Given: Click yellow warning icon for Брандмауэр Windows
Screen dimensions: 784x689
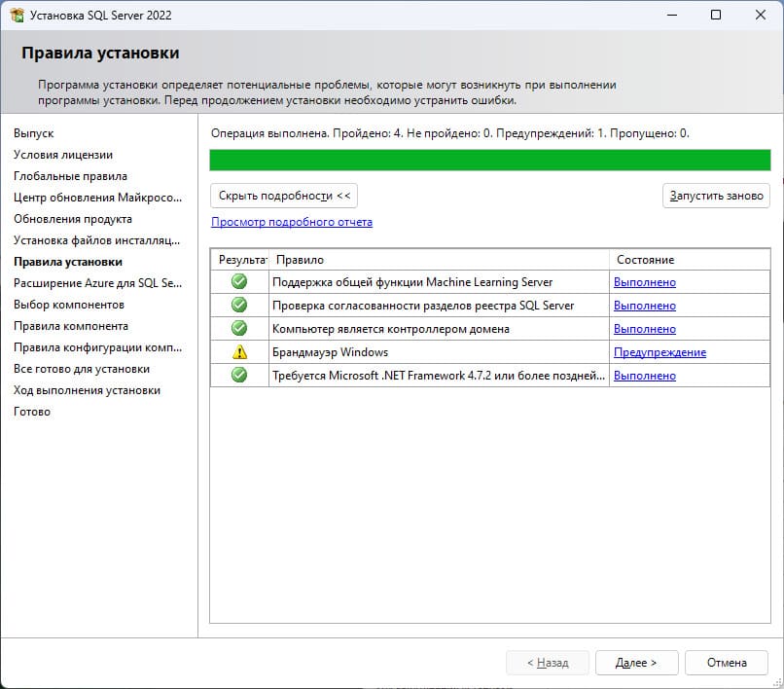Looking at the screenshot, I should (240, 351).
